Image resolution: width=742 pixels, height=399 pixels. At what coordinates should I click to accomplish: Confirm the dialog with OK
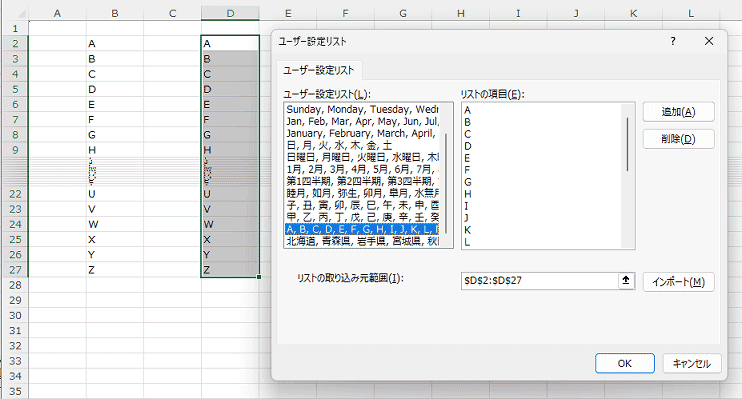pyautogui.click(x=625, y=363)
